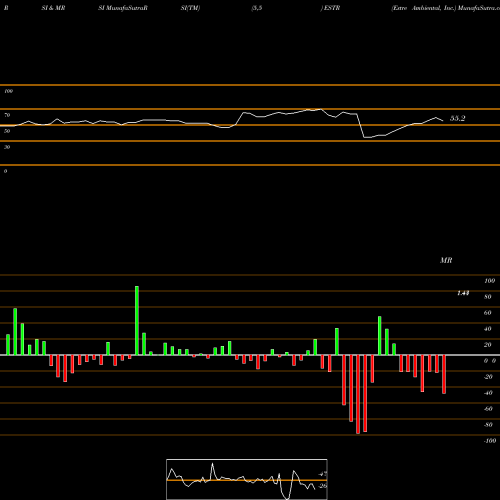
Task: Click the 'SI MunafaSutraR' header text
Action: [123, 8]
